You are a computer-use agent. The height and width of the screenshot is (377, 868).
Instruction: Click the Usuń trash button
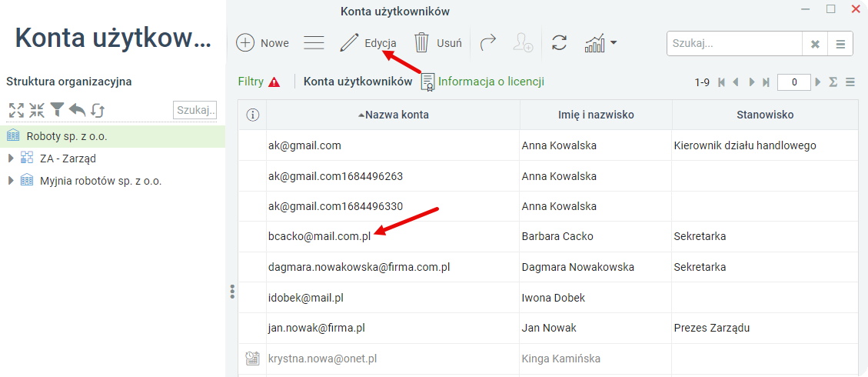coord(437,43)
